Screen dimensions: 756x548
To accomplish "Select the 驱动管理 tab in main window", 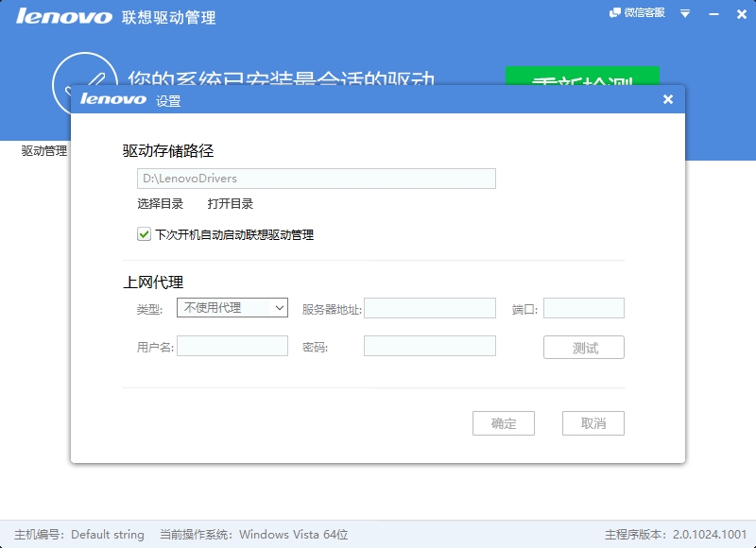I will coord(43,151).
